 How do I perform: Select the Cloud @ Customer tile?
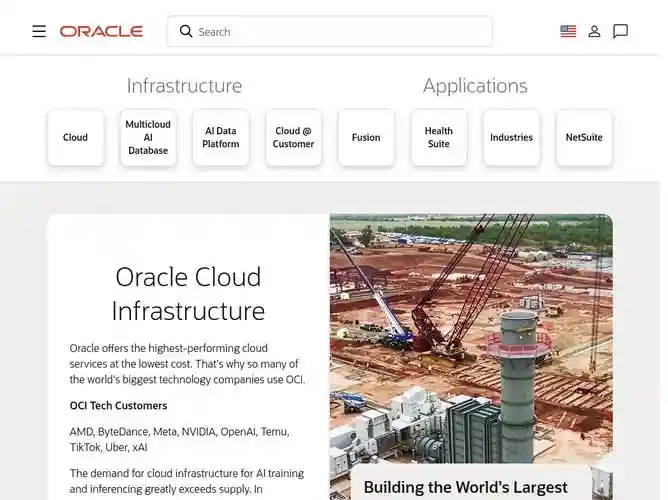(293, 138)
